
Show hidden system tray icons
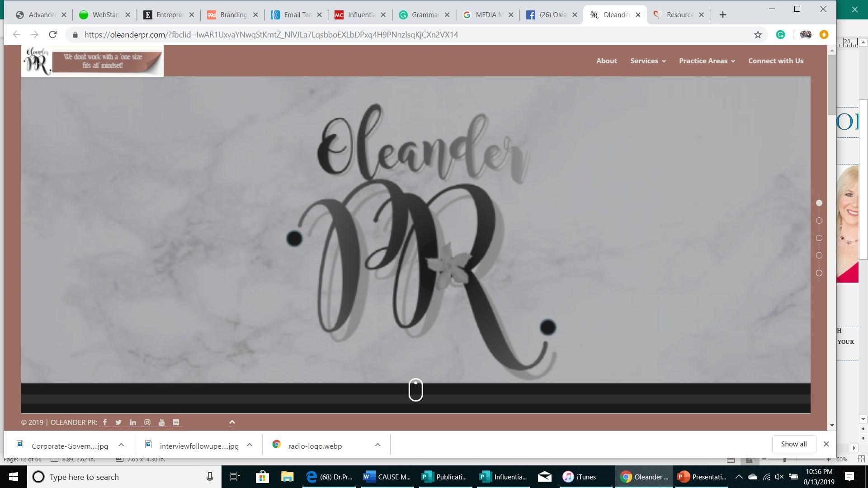pos(739,477)
